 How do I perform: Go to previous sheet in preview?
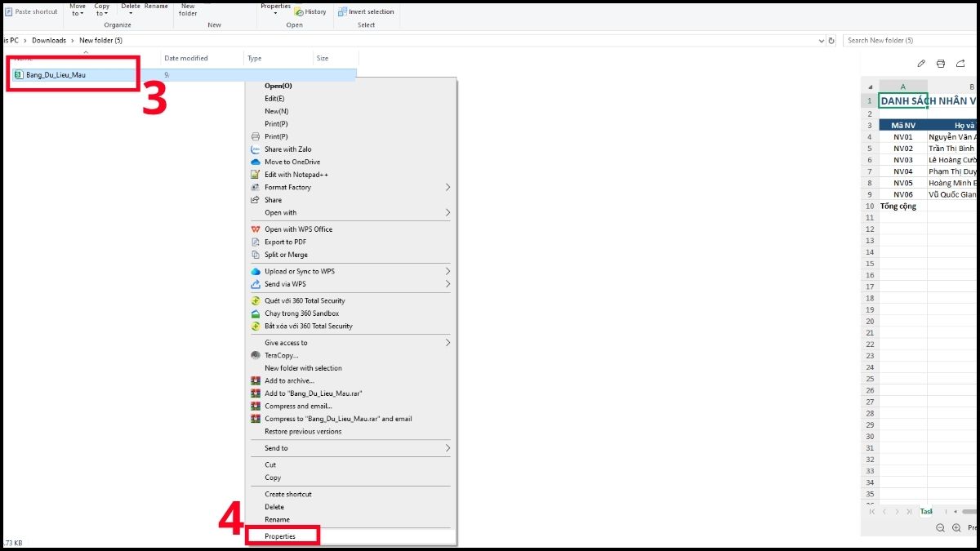(884, 512)
